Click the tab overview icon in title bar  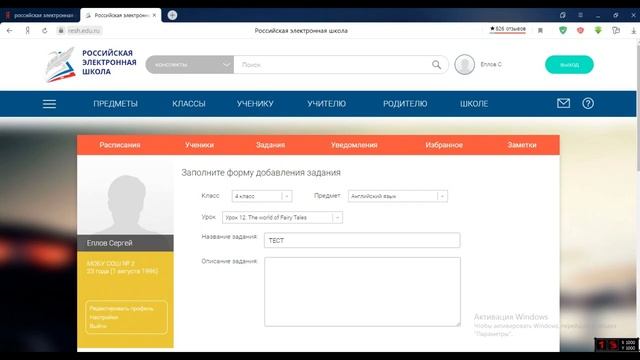[x=562, y=15]
